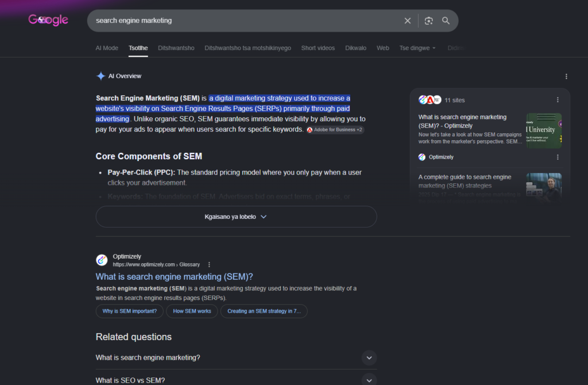
Task: Open search by image camera icon
Action: click(428, 21)
